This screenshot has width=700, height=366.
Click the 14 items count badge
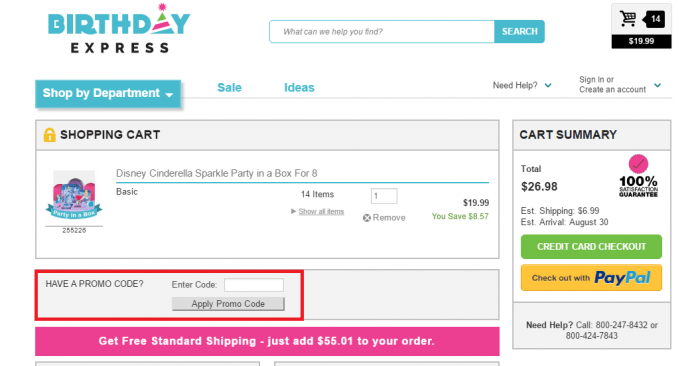pos(654,19)
